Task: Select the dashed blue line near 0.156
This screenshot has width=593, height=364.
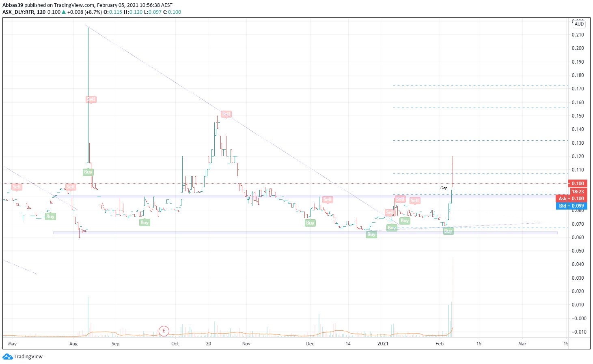Action: [481, 107]
